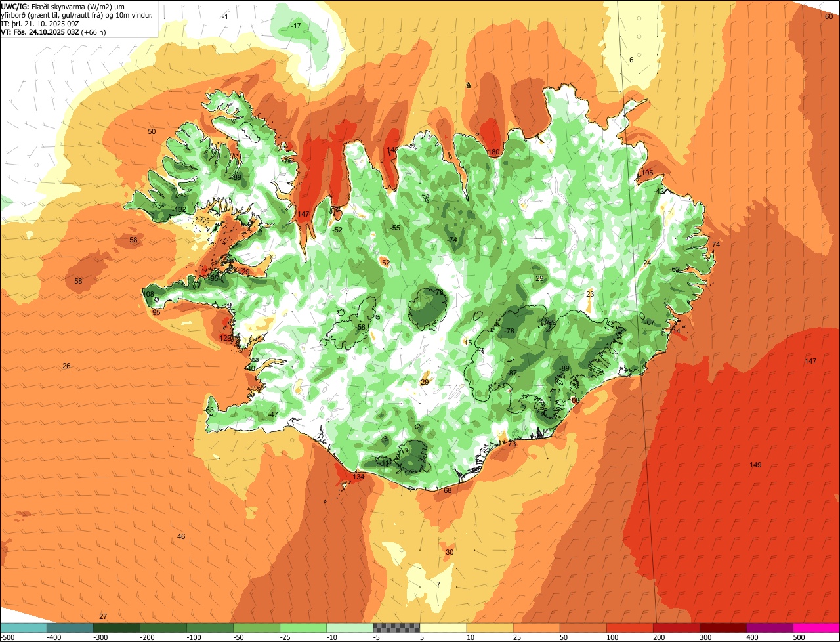Click the '73' value on the south coast
The image size is (840, 642).
point(512,444)
